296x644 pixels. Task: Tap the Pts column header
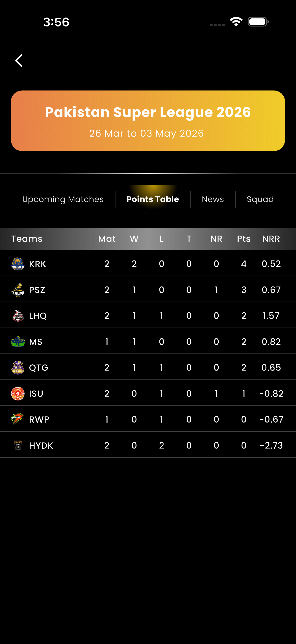244,239
